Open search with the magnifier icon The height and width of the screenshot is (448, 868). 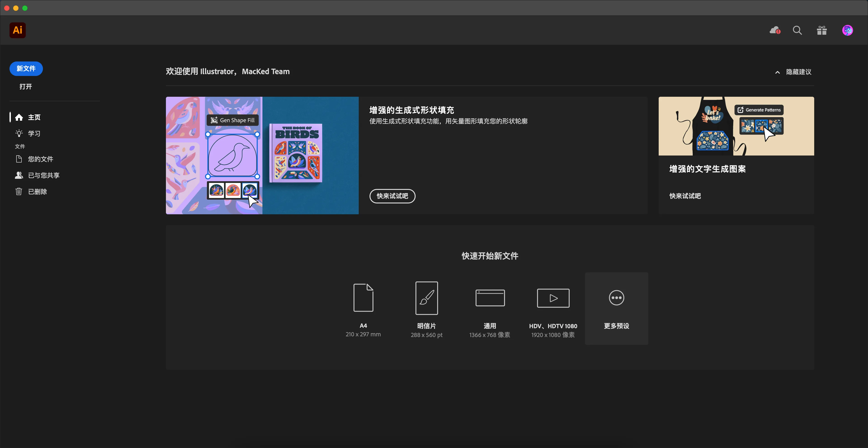pos(797,30)
